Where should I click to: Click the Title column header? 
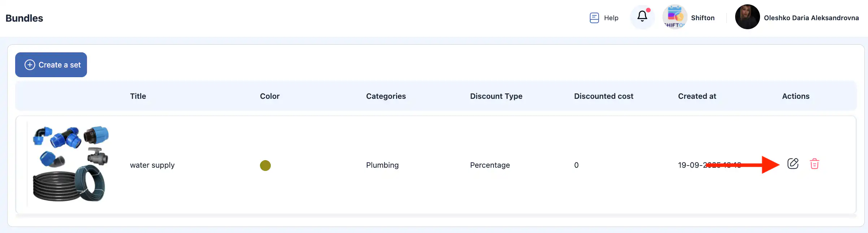[138, 96]
